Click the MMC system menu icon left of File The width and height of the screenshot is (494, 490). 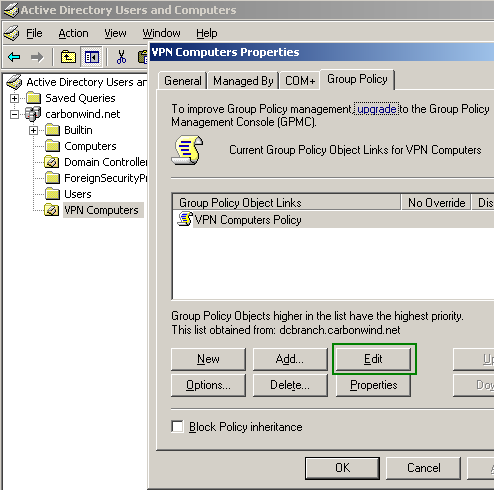[x=12, y=33]
